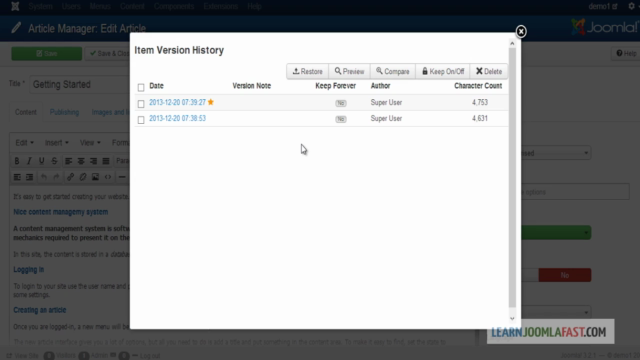Apply Italic formatting in editor
Image resolution: width=640 pixels, height=360 pixels.
29,161
